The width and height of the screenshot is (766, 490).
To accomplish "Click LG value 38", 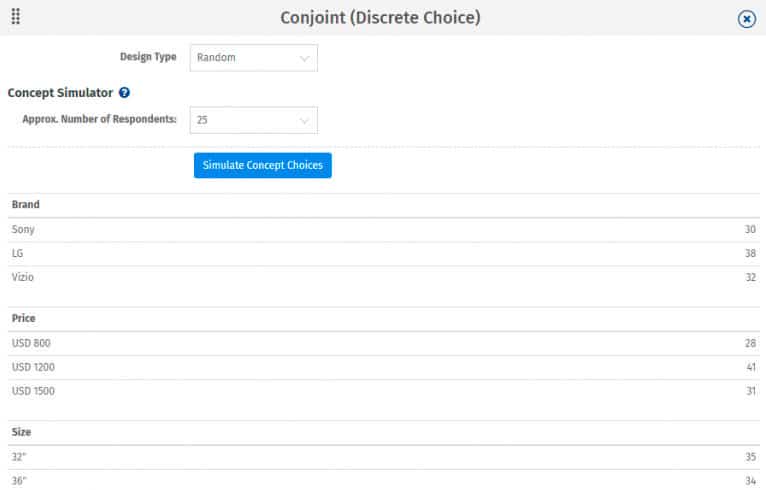I will tap(750, 253).
